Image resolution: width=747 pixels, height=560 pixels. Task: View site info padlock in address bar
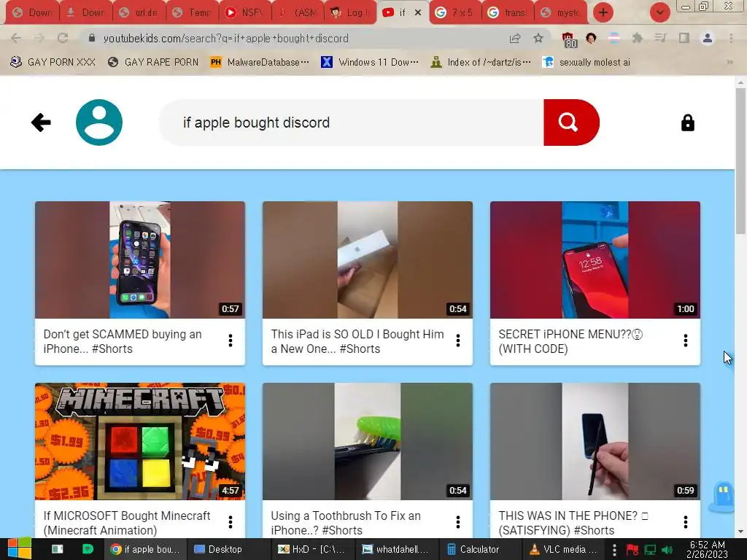[92, 38]
